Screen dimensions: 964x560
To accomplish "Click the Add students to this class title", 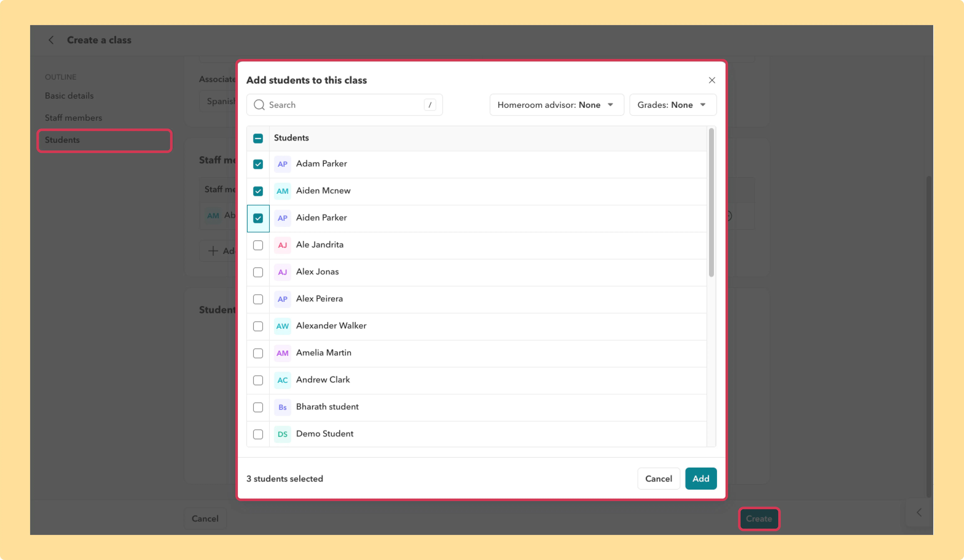I will [x=306, y=80].
